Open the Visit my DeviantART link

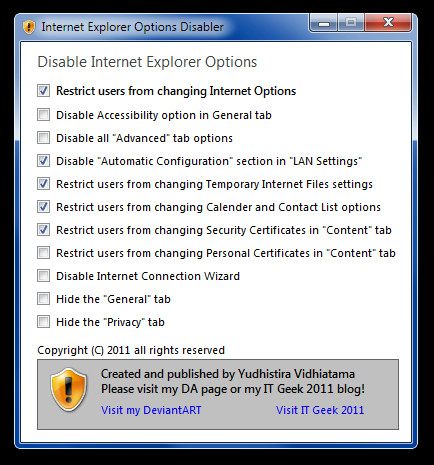tap(151, 410)
